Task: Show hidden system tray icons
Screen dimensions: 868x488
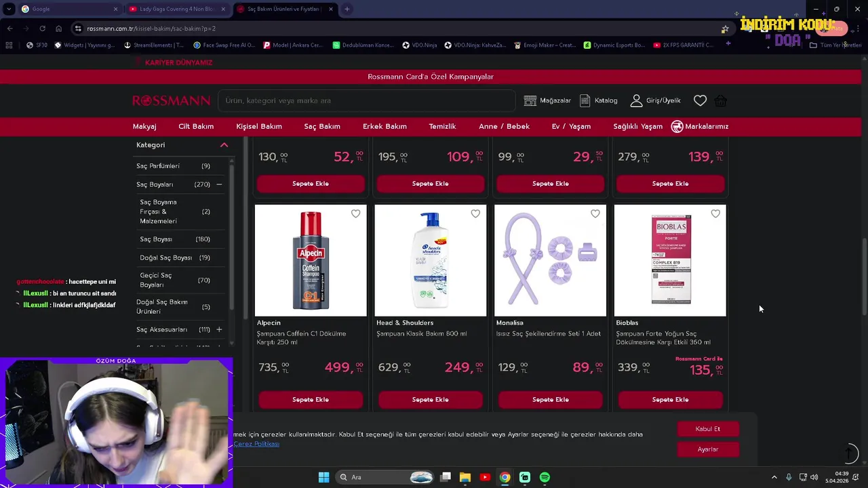Action: coord(774,477)
